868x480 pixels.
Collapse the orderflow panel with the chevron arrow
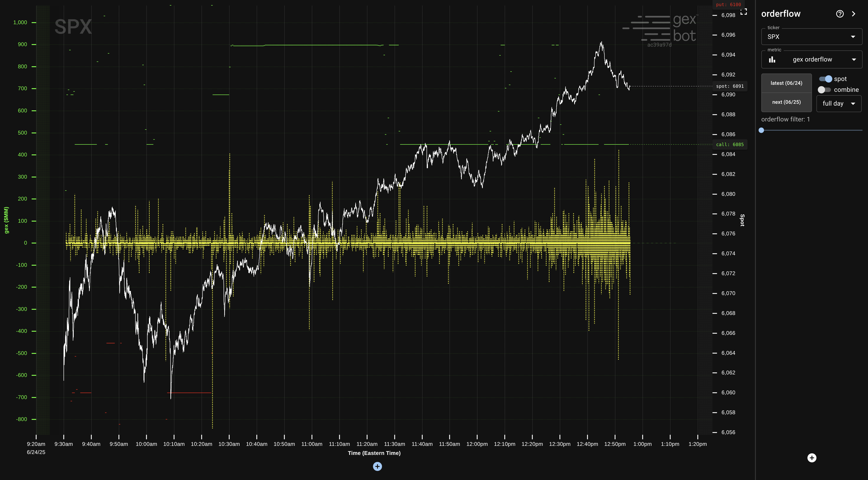tap(854, 14)
